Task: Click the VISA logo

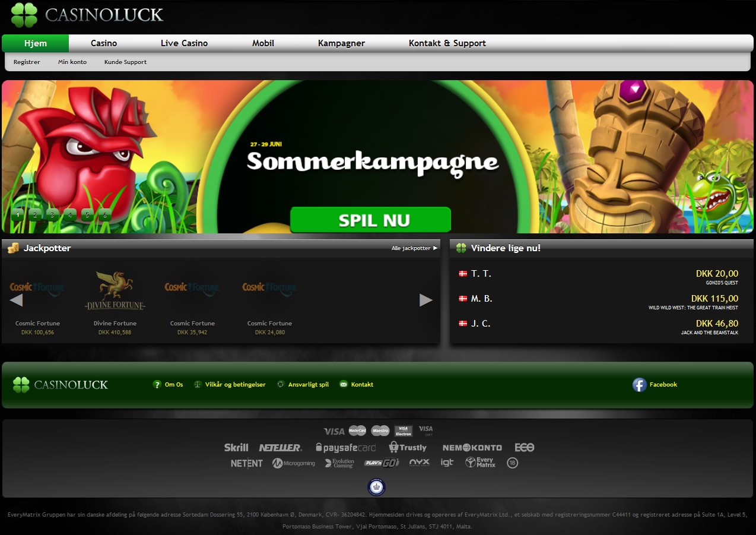Action: pos(334,431)
